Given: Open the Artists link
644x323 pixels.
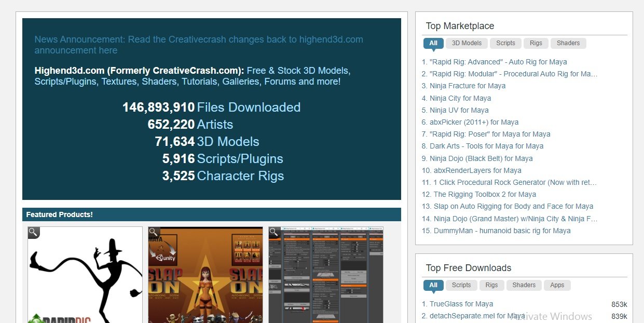Looking at the screenshot, I should pyautogui.click(x=215, y=125).
